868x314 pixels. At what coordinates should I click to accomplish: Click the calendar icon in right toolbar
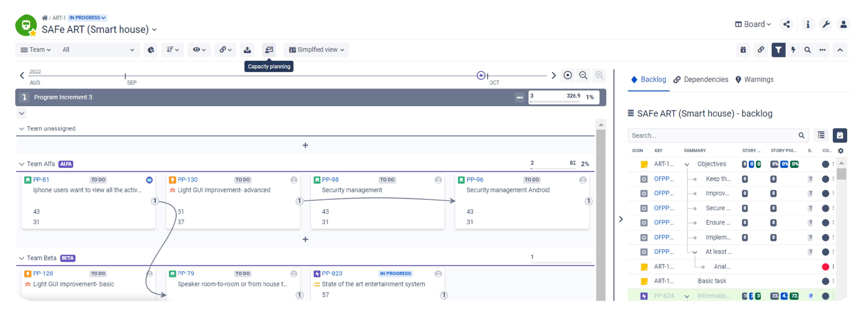[743, 50]
